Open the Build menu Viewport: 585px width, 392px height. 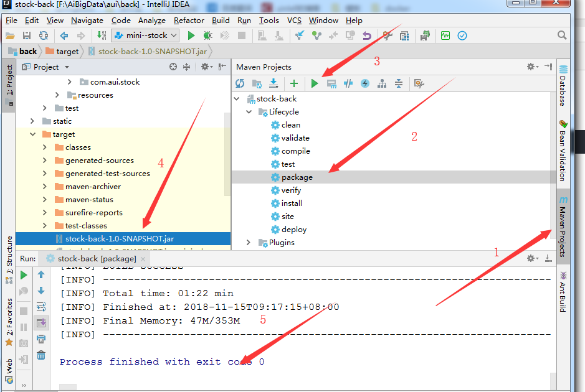[x=221, y=21]
